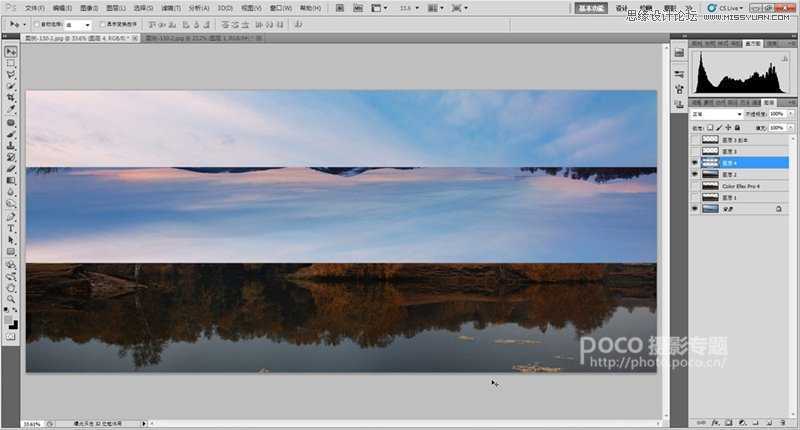Toggle Quick Mask mode in the toolbox
Viewport: 800px width, 430px height.
tap(11, 337)
